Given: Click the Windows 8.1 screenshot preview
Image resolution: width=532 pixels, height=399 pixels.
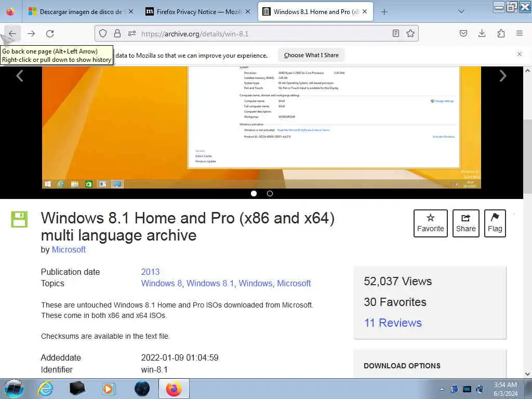Looking at the screenshot, I should coord(261,127).
